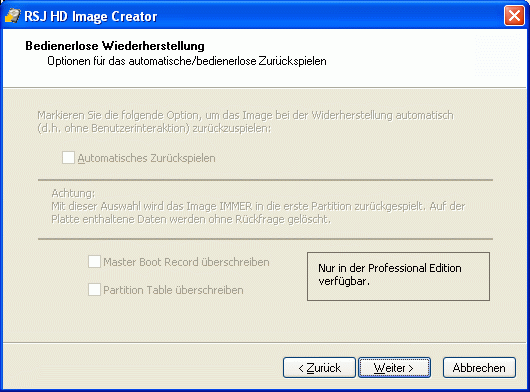The image size is (530, 392).
Task: Click the faint watermark graphic in header banner
Action: pos(497,55)
